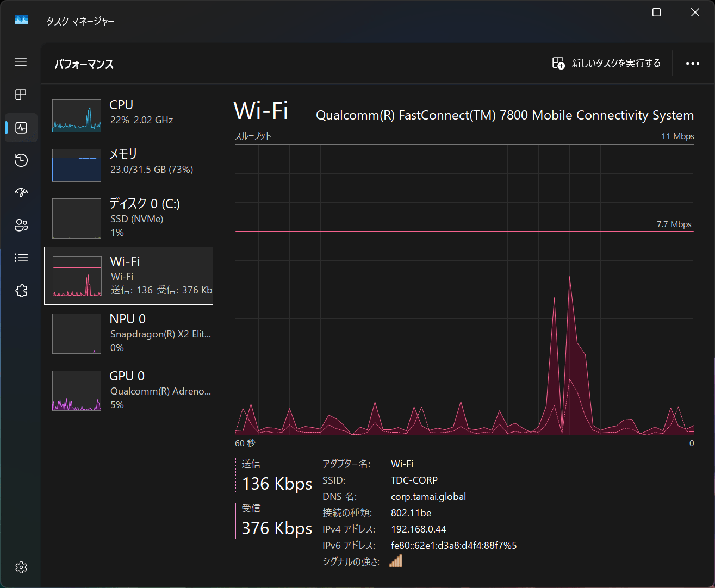The width and height of the screenshot is (715, 588).
Task: Click the CPU mini graph thumbnail
Action: pyautogui.click(x=77, y=116)
